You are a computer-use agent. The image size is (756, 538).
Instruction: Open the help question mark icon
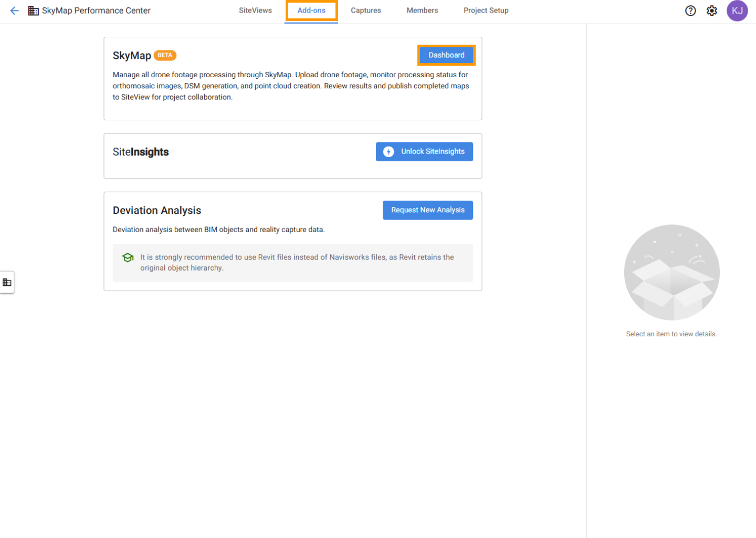point(690,11)
